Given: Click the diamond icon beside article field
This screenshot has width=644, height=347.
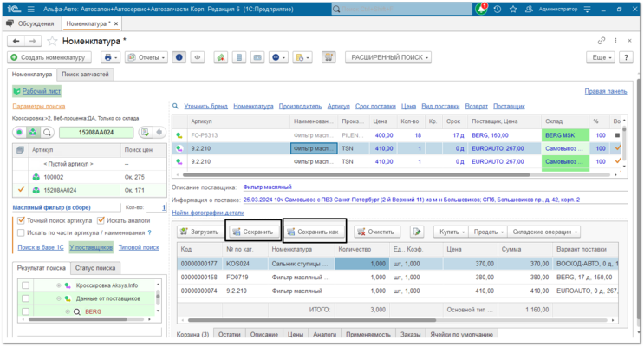Looking at the screenshot, I should [159, 133].
